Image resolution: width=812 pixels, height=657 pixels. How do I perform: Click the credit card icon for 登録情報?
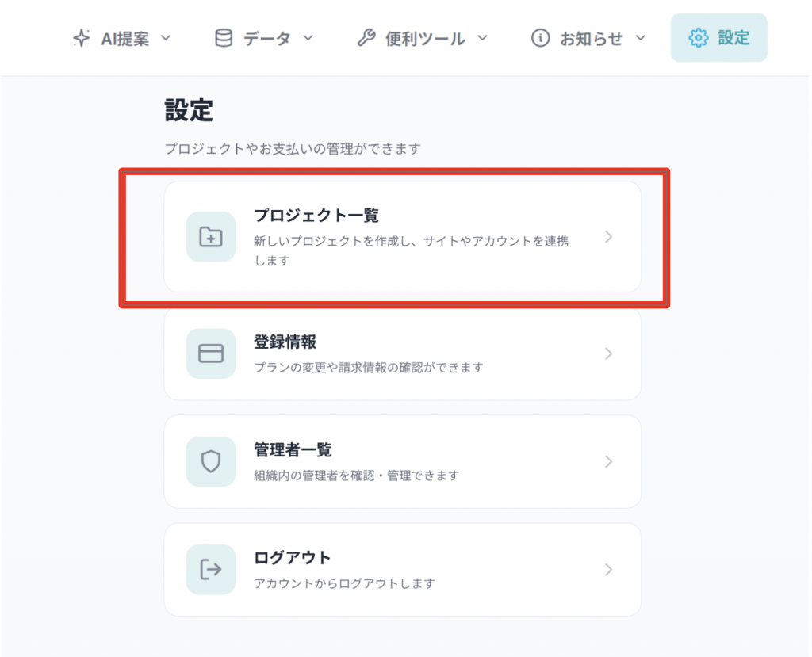click(x=210, y=353)
